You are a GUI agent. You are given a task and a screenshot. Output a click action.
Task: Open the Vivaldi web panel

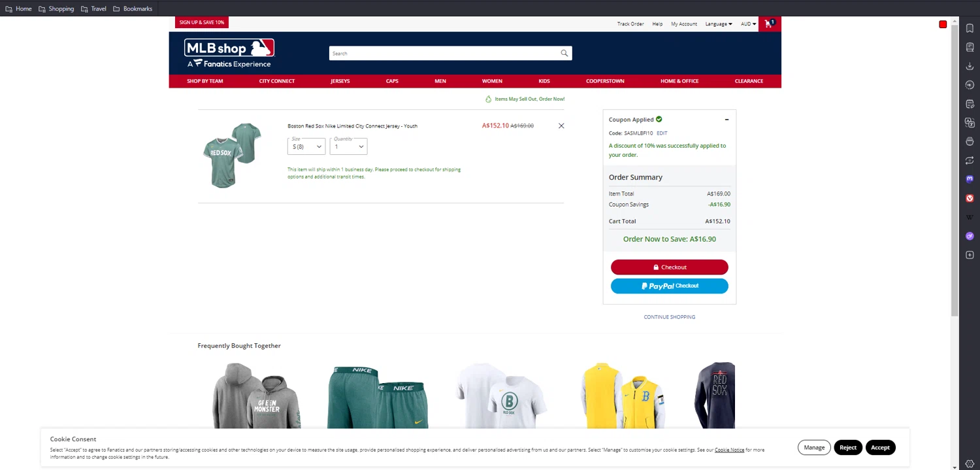[x=970, y=198]
